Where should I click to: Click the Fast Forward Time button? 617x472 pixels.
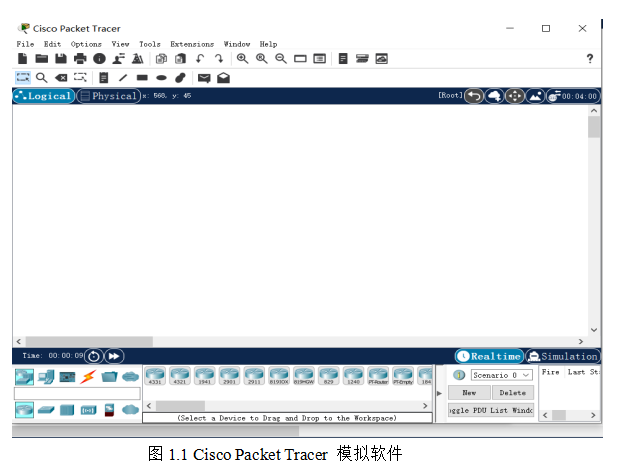[x=114, y=356]
